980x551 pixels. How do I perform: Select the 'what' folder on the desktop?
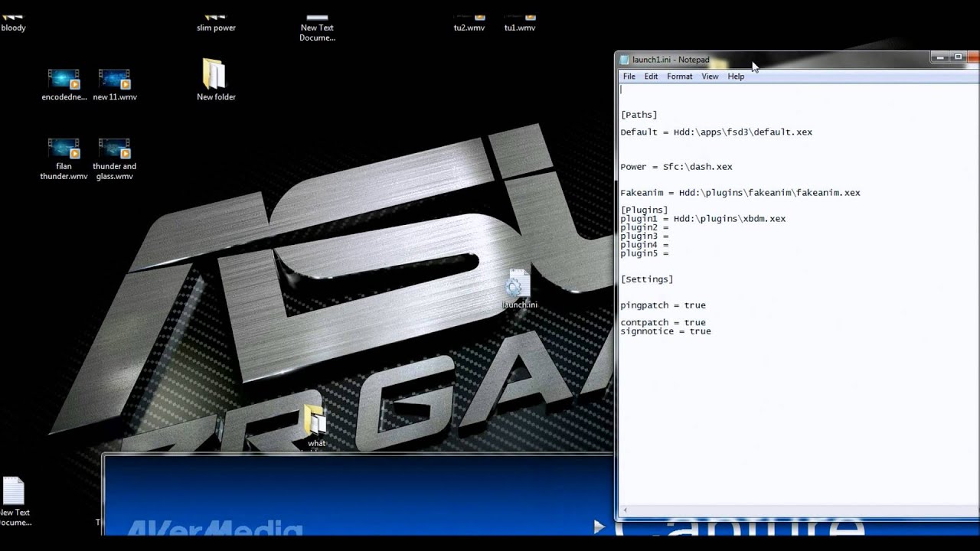316,425
